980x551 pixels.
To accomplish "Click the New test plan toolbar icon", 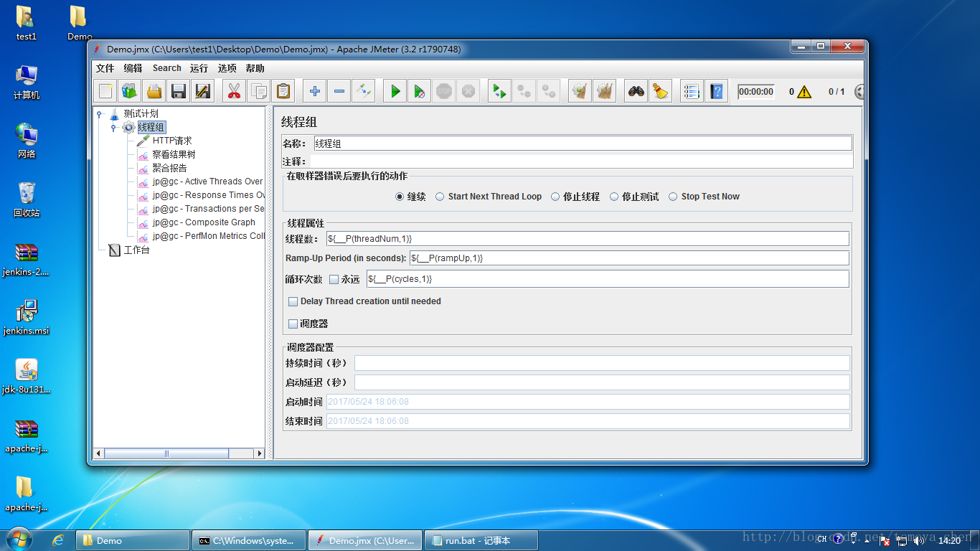I will coord(106,91).
